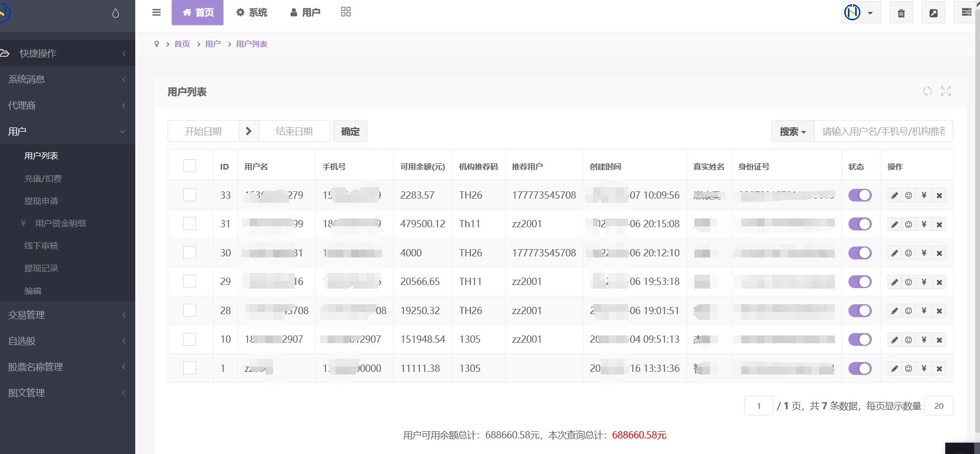Click the 结束日期 end date field
The width and height of the screenshot is (980, 454).
click(294, 132)
